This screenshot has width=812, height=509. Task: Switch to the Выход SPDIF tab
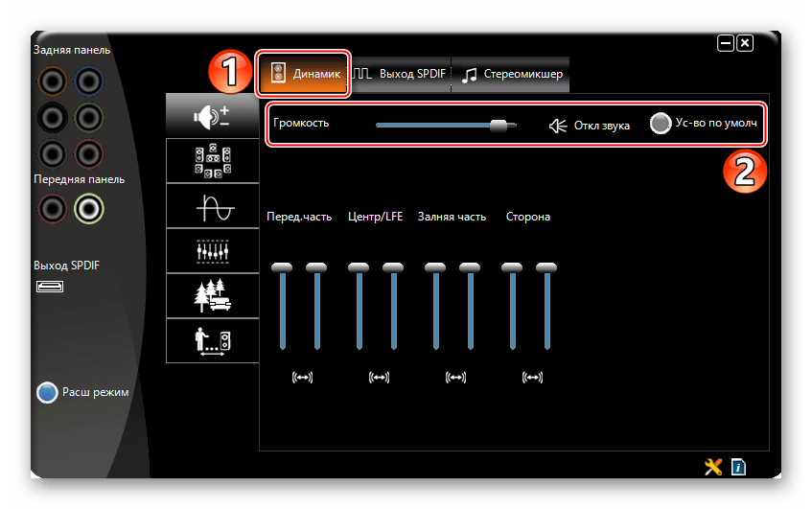[400, 74]
